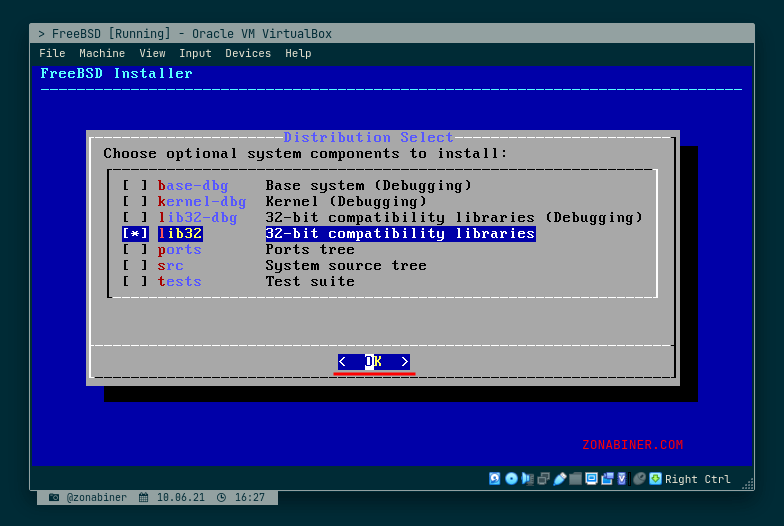Open the File menu

[52, 53]
